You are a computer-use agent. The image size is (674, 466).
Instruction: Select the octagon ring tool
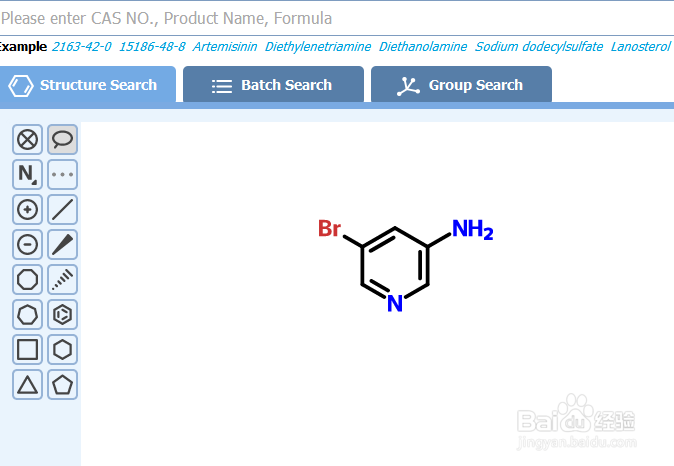[28, 279]
